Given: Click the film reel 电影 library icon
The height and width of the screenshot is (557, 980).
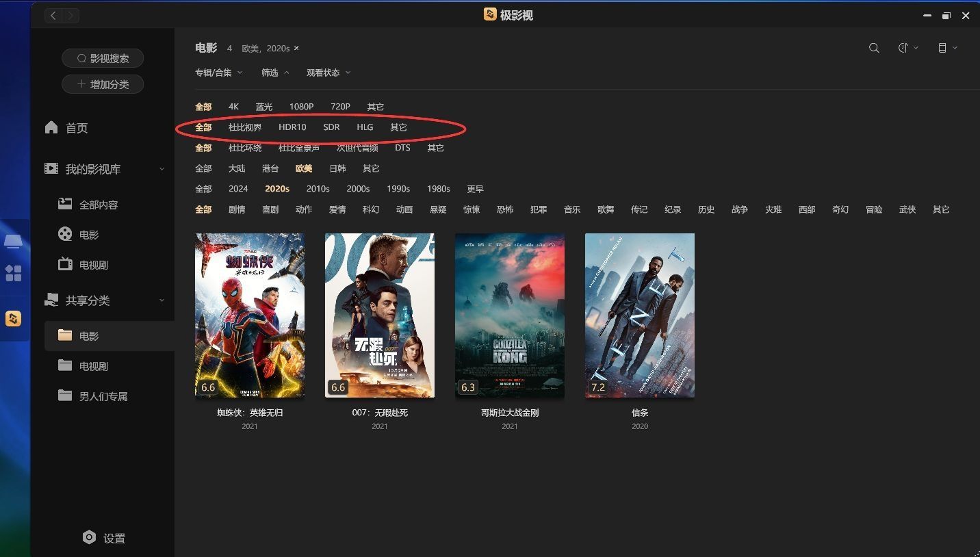Looking at the screenshot, I should pos(65,235).
